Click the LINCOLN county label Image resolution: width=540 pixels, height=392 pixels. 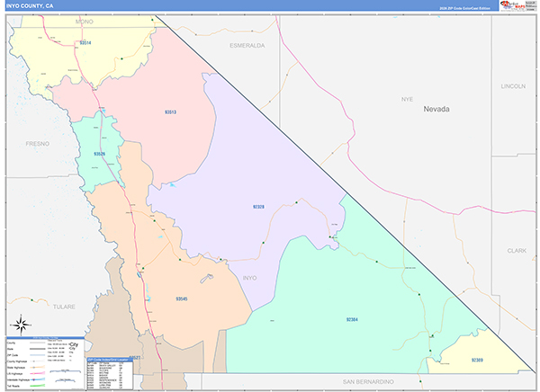point(513,86)
